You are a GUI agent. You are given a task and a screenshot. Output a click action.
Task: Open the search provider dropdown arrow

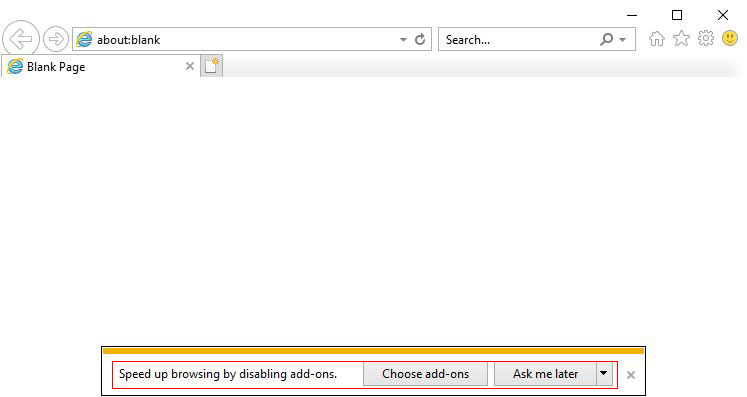click(x=623, y=40)
